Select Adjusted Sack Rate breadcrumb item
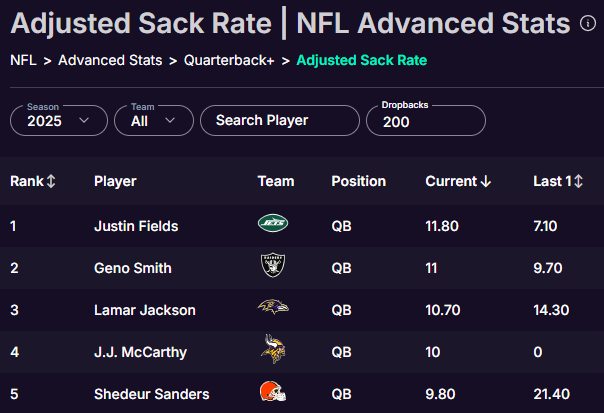604x413 pixels. pyautogui.click(x=362, y=60)
